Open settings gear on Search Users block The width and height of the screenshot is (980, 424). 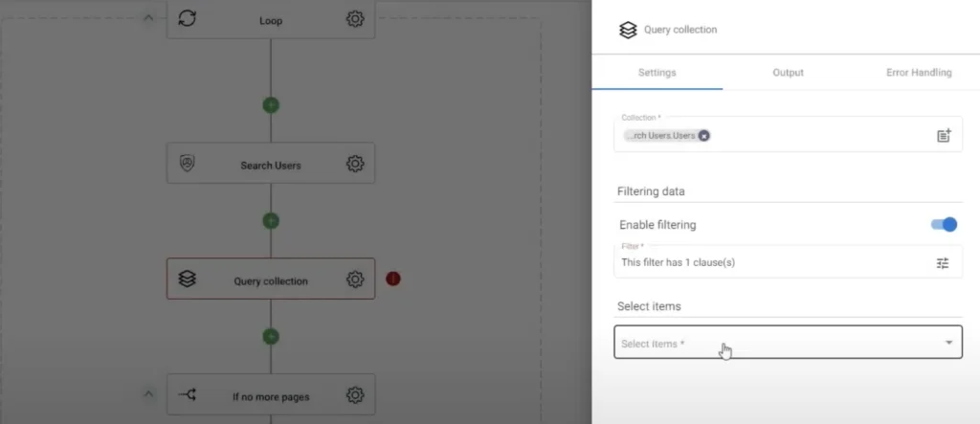click(x=355, y=164)
